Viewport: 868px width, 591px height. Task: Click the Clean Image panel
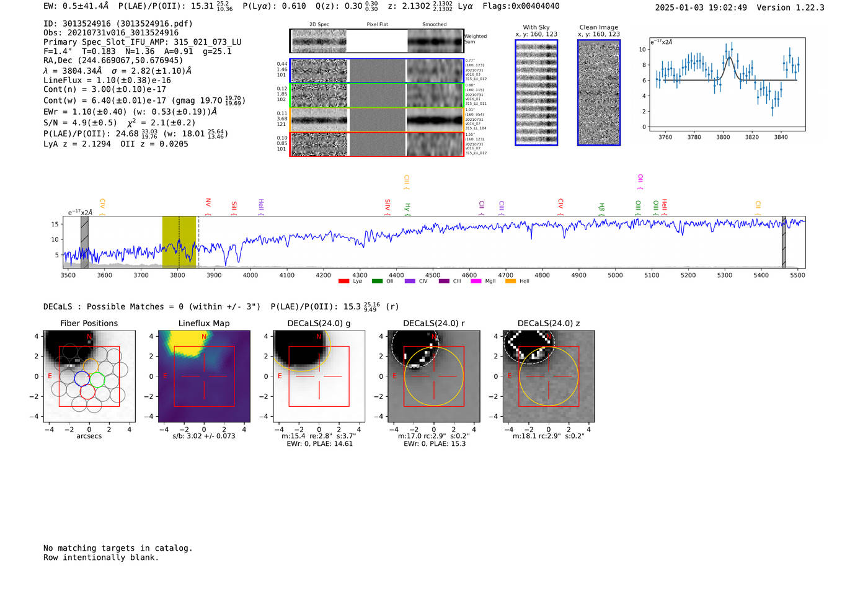point(599,92)
